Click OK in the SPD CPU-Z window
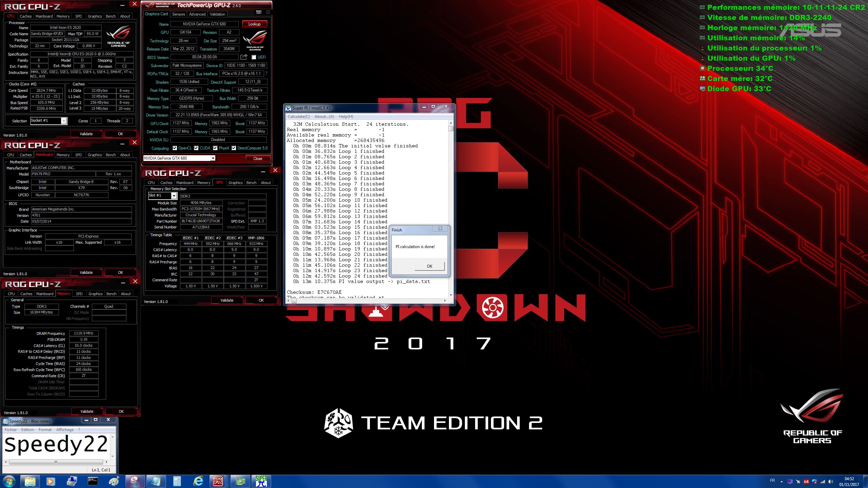Screen dimensions: 868x488 click(261, 300)
